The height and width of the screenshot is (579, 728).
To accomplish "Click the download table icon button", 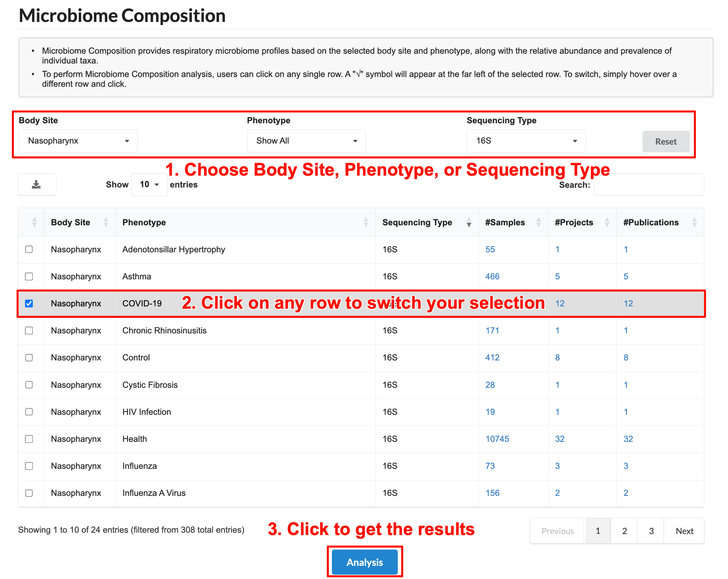I will tap(37, 184).
